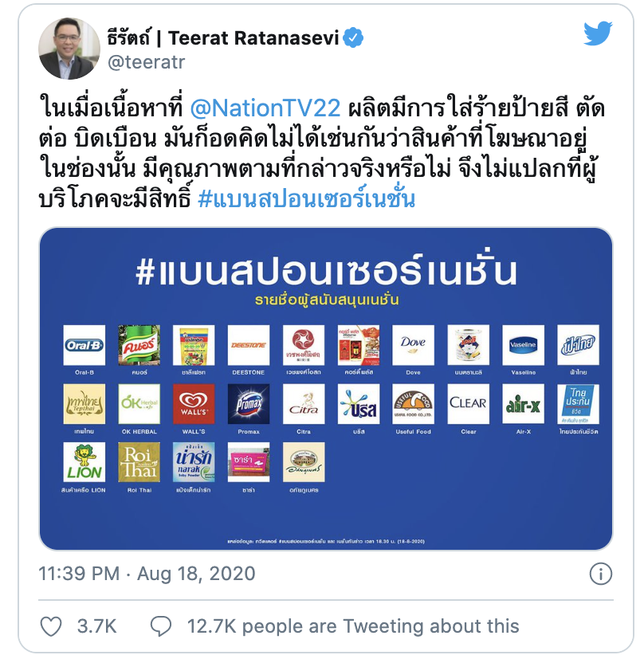Click the Roi Thai logo tile
The image size is (644, 655).
(x=139, y=462)
